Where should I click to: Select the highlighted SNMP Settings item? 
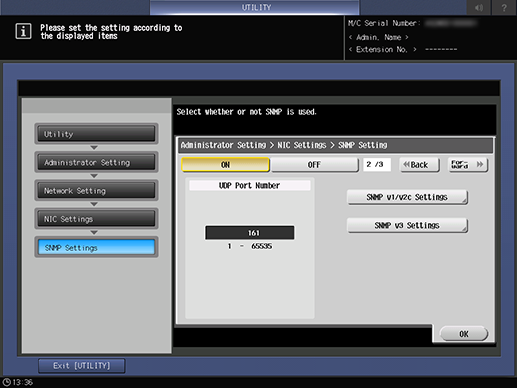96,247
